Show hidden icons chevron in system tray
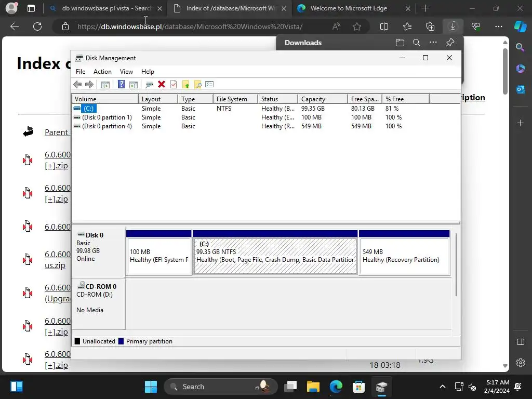 tap(443, 387)
